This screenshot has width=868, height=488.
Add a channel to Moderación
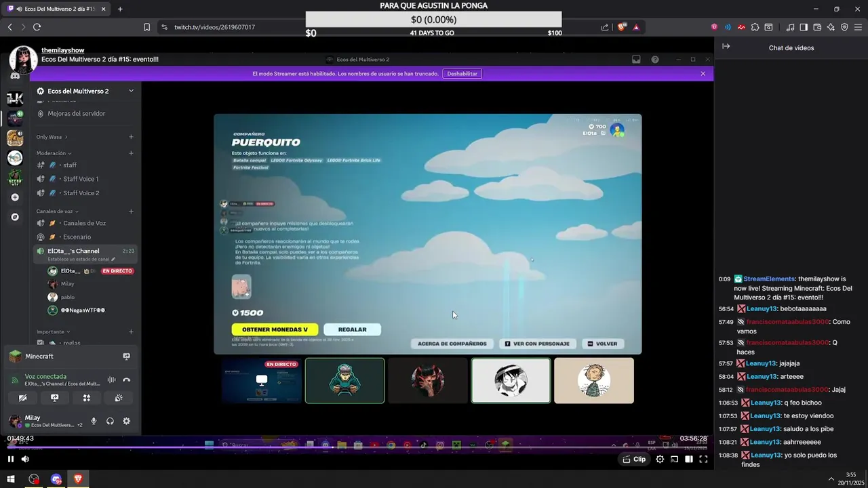pyautogui.click(x=131, y=153)
